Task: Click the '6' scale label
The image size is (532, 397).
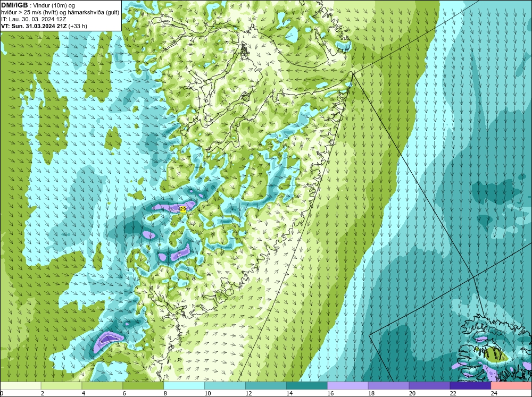Action: pyautogui.click(x=124, y=393)
